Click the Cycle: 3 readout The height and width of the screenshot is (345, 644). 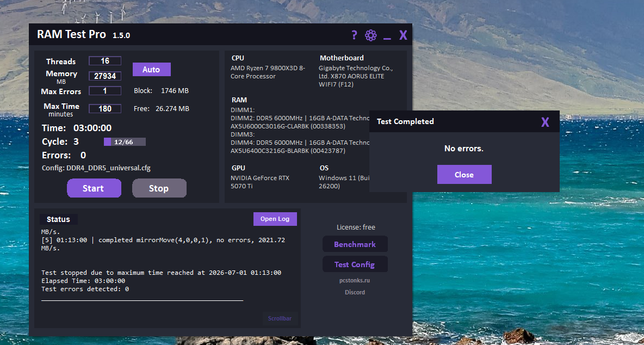click(x=60, y=141)
